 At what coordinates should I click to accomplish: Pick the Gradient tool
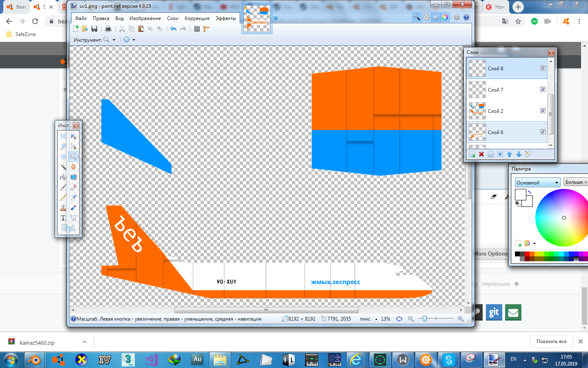(73, 177)
